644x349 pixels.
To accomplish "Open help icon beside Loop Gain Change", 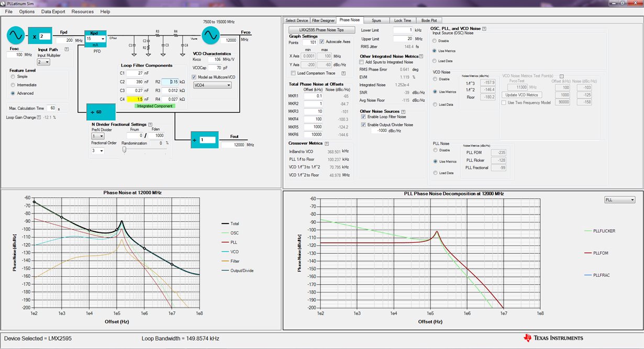I will [x=39, y=117].
